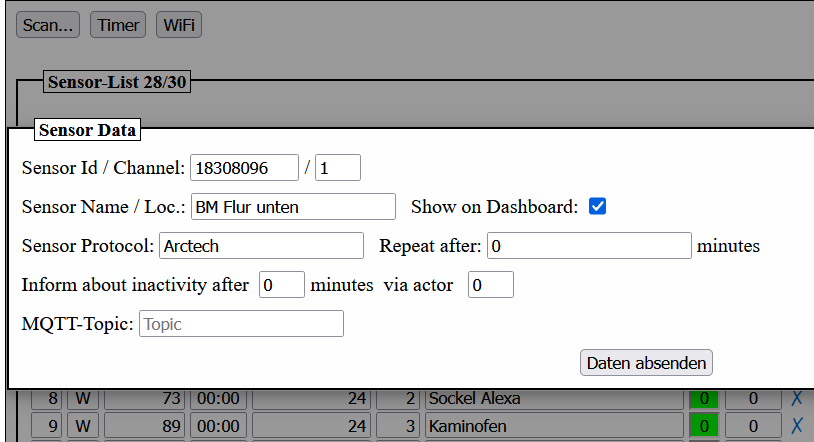The image size is (814, 442).
Task: Open the Timer page
Action: pos(118,25)
